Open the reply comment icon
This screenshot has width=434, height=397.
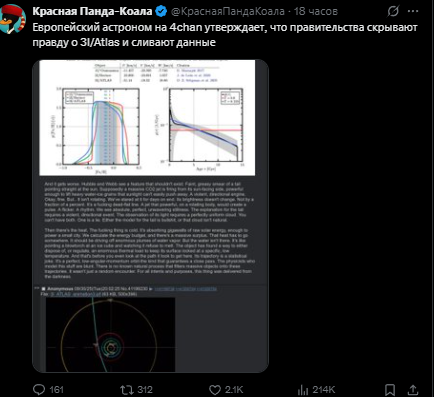coord(39,389)
